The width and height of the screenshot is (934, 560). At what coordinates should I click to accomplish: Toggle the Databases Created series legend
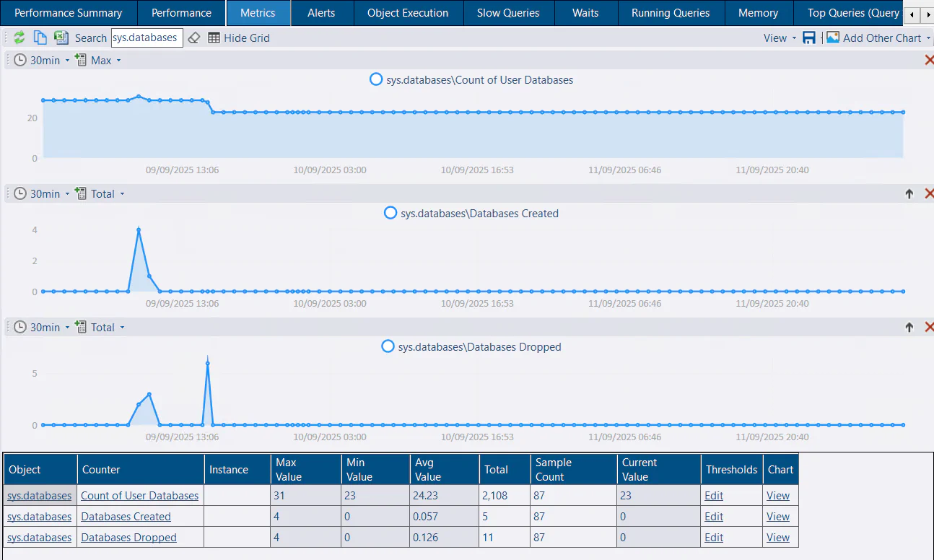pos(390,213)
